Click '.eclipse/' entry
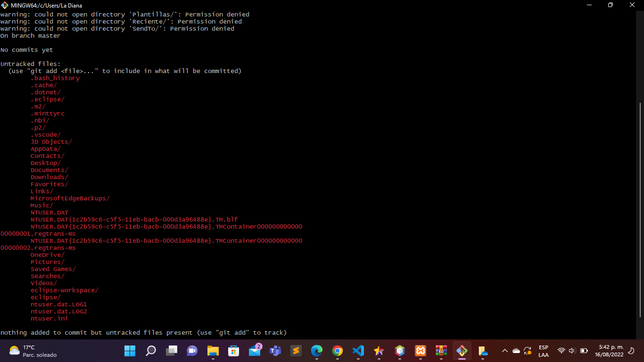This screenshot has height=362, width=644. [x=48, y=99]
